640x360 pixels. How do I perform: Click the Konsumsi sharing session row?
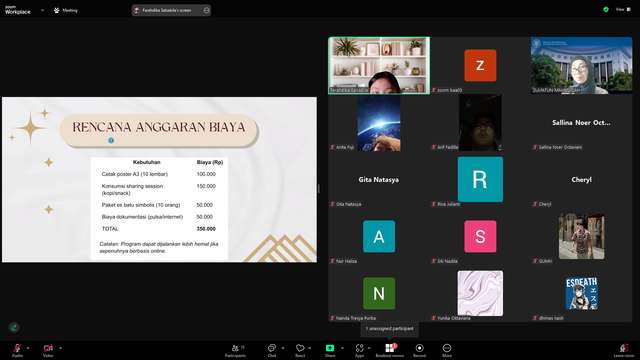point(159,189)
